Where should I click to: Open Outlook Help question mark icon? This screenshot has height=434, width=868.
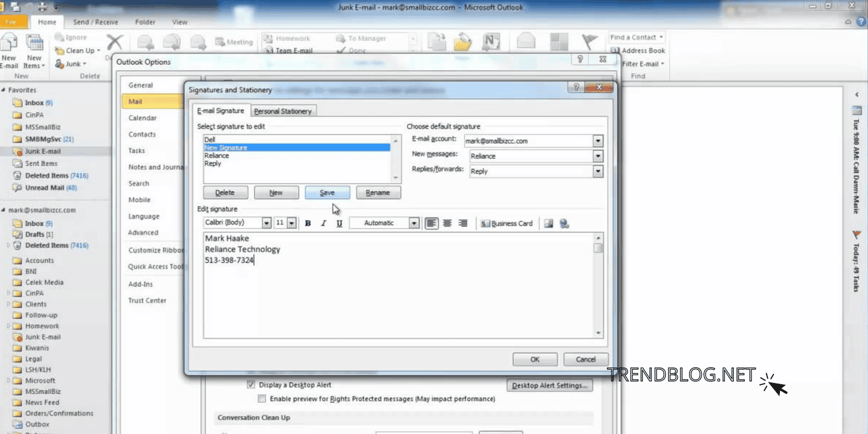pyautogui.click(x=861, y=22)
